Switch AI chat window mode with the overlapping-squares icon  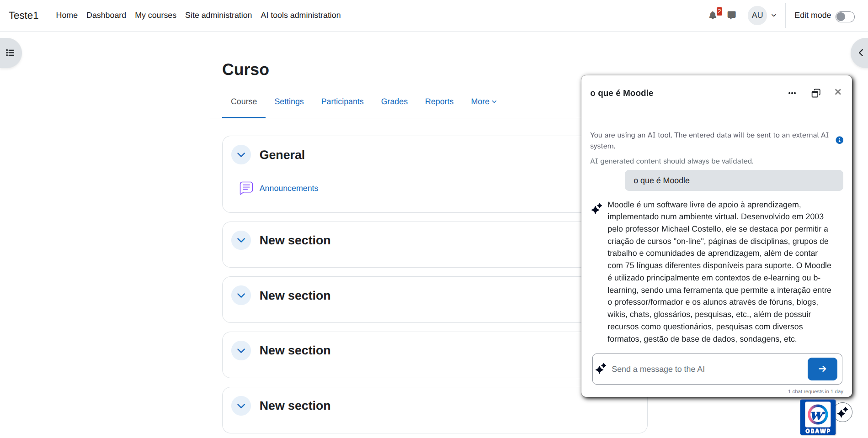point(816,93)
